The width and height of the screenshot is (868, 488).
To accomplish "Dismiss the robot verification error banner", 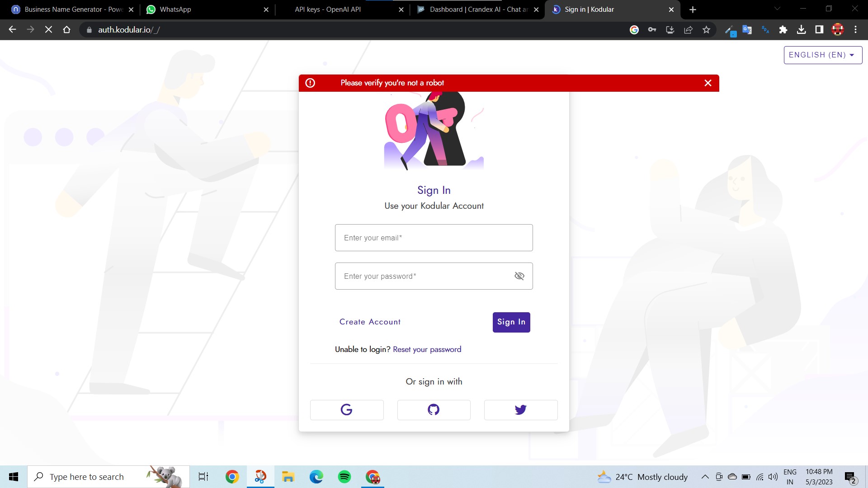I will 708,83.
